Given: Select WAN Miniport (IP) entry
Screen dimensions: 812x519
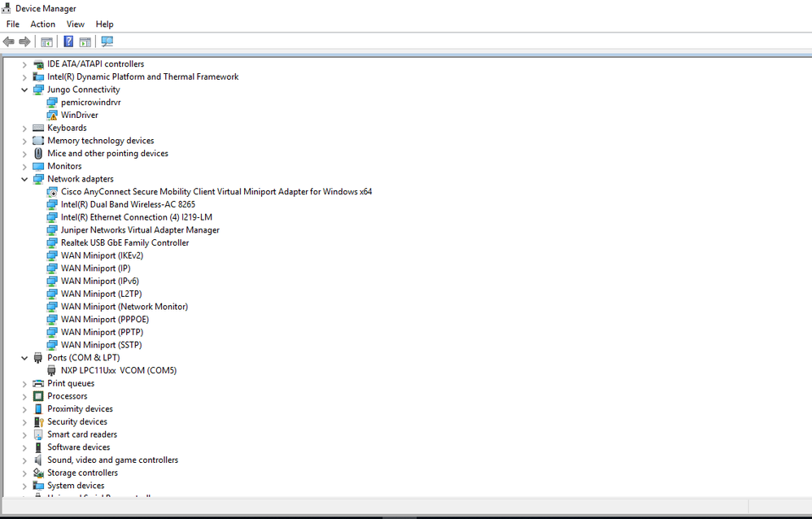Looking at the screenshot, I should click(x=96, y=268).
